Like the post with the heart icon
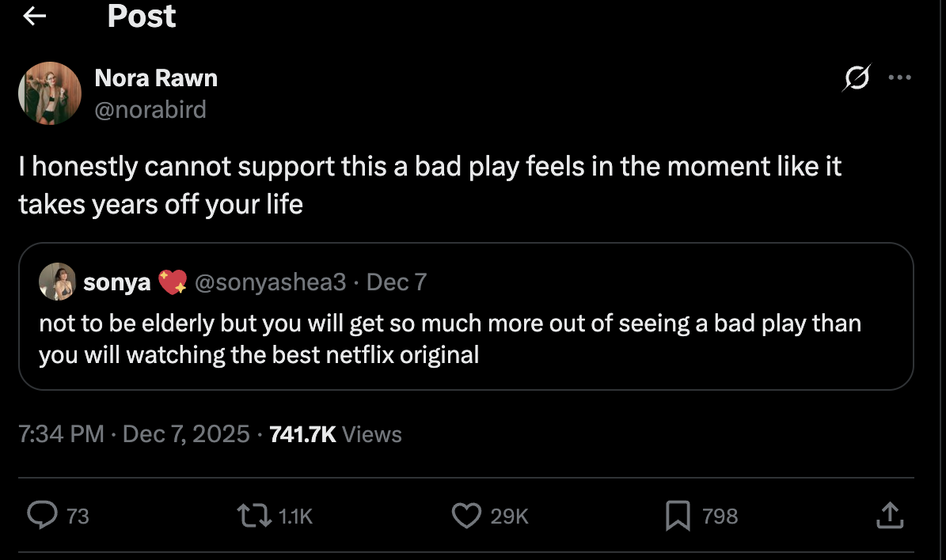 point(466,516)
